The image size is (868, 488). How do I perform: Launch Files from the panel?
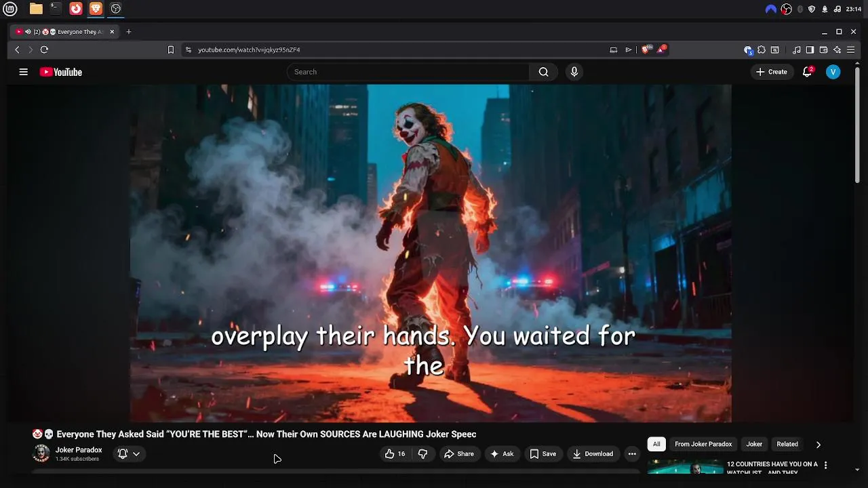click(x=36, y=9)
